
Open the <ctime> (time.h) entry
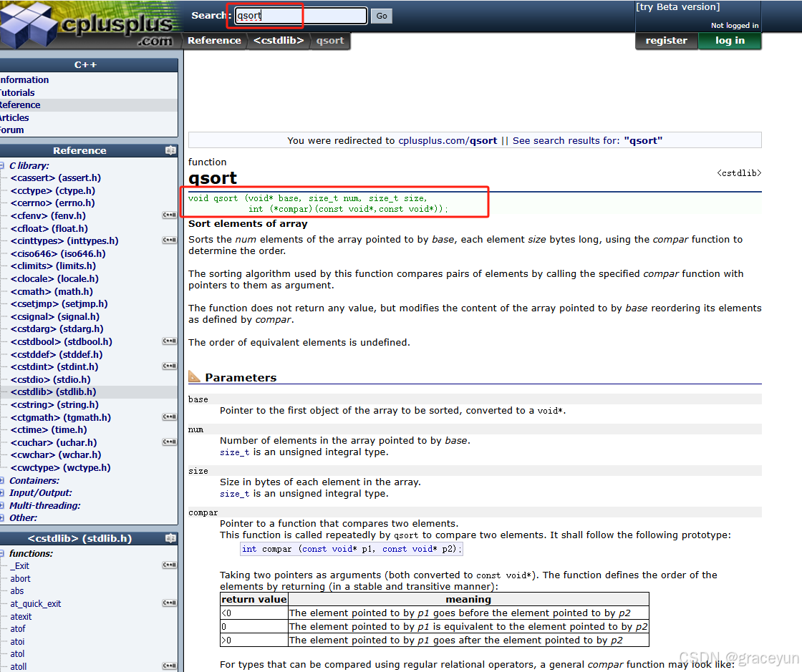49,430
